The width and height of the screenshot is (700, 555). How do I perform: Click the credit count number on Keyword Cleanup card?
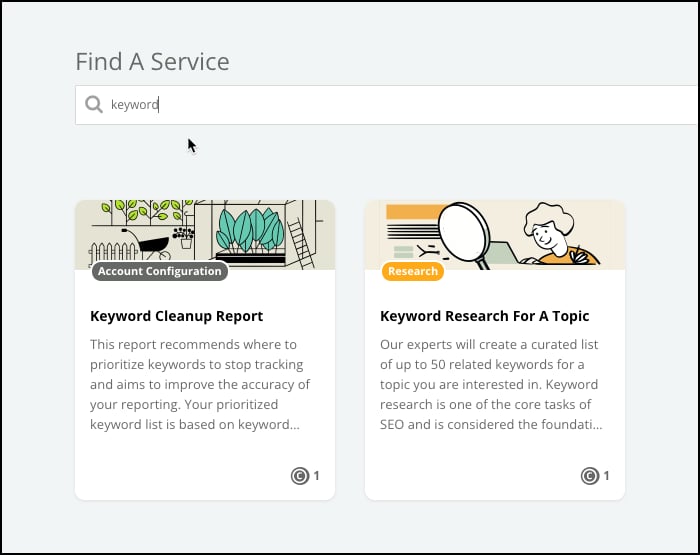click(x=317, y=476)
